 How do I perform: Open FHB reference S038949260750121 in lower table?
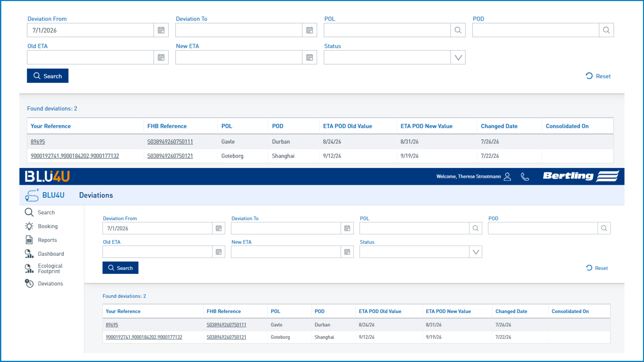(226, 337)
